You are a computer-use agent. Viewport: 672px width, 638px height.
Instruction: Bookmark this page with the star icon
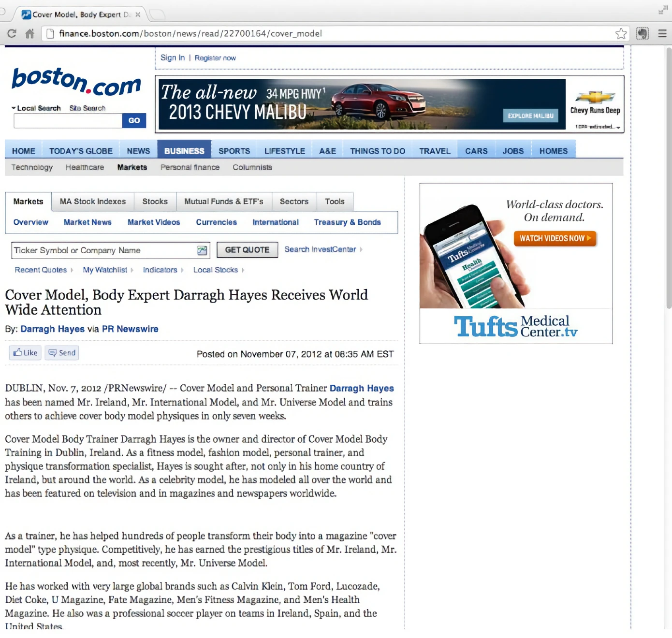(621, 33)
